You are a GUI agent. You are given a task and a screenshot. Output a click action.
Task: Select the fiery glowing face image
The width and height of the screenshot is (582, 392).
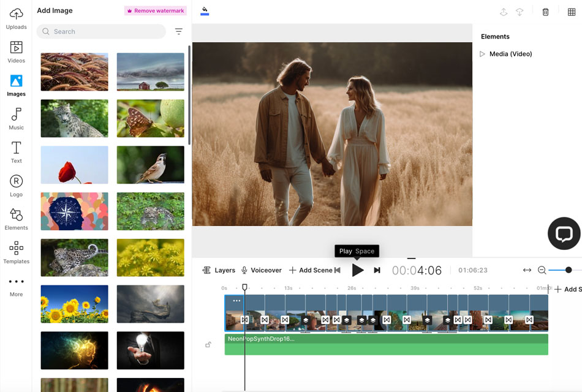pyautogui.click(x=74, y=350)
